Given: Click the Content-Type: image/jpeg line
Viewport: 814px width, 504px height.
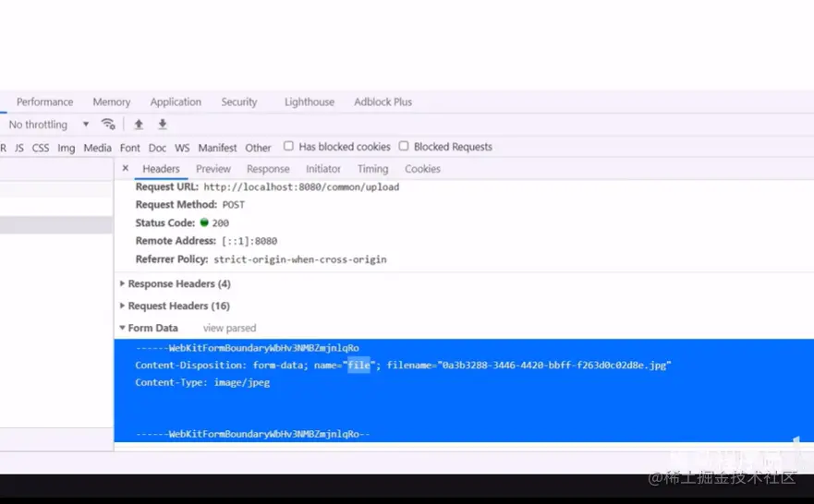Looking at the screenshot, I should point(202,382).
